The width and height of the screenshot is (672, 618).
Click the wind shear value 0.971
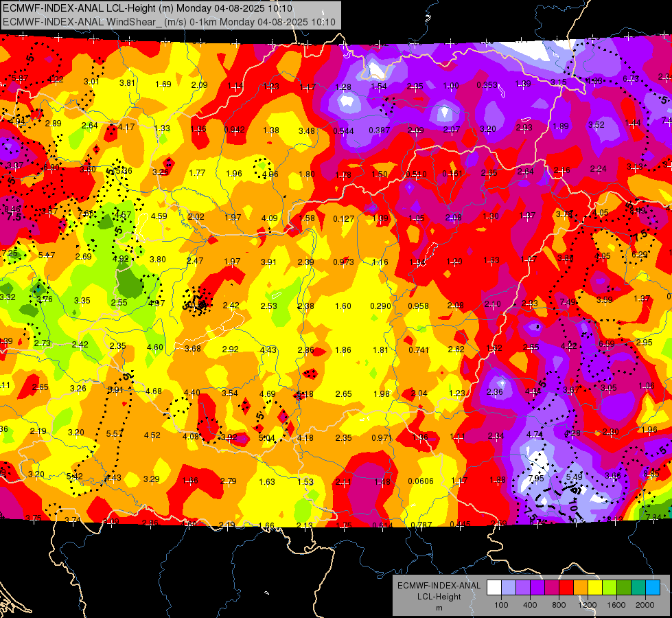[x=382, y=437]
